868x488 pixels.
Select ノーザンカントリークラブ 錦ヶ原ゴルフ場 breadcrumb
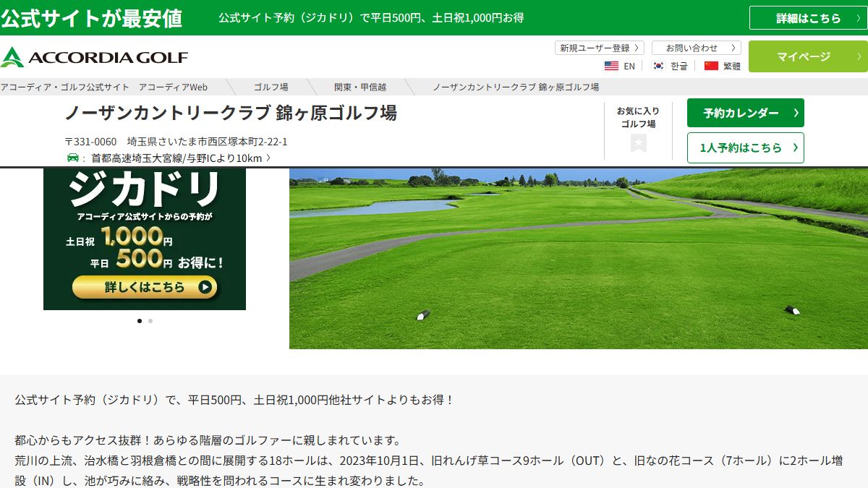[x=516, y=87]
